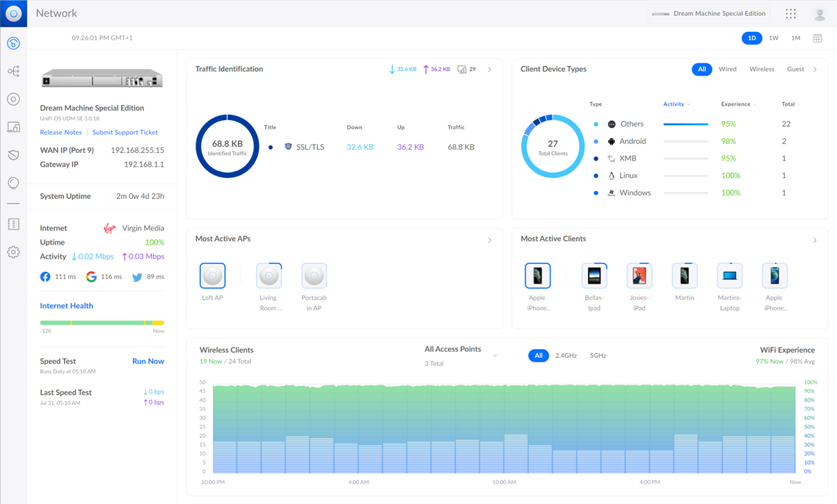The height and width of the screenshot is (504, 837).
Task: Select the Guest clients tab
Action: (x=796, y=69)
